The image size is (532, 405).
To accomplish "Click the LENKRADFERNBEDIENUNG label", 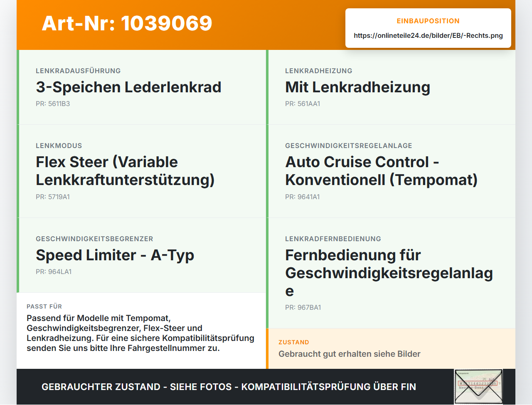I will tap(333, 239).
